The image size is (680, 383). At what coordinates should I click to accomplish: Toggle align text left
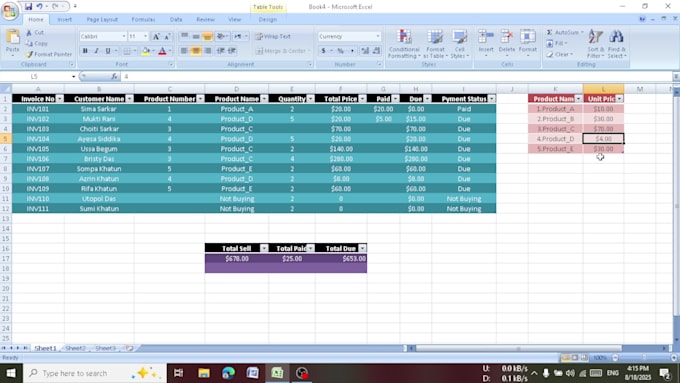(184, 51)
